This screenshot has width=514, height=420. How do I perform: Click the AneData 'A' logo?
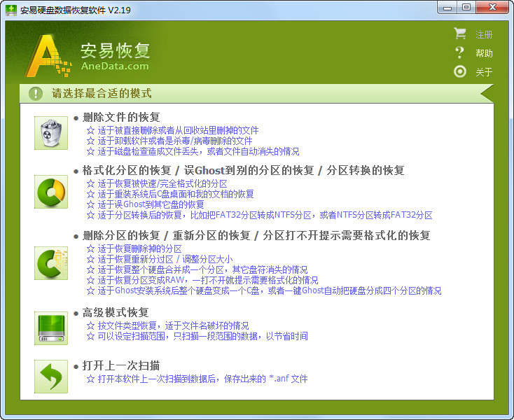click(48, 56)
